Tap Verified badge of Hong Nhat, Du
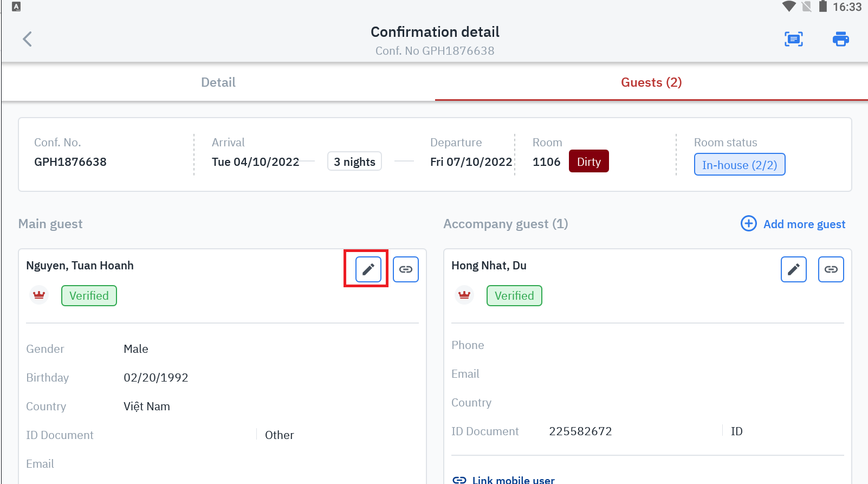Screen dimensions: 868x484 click(514, 296)
